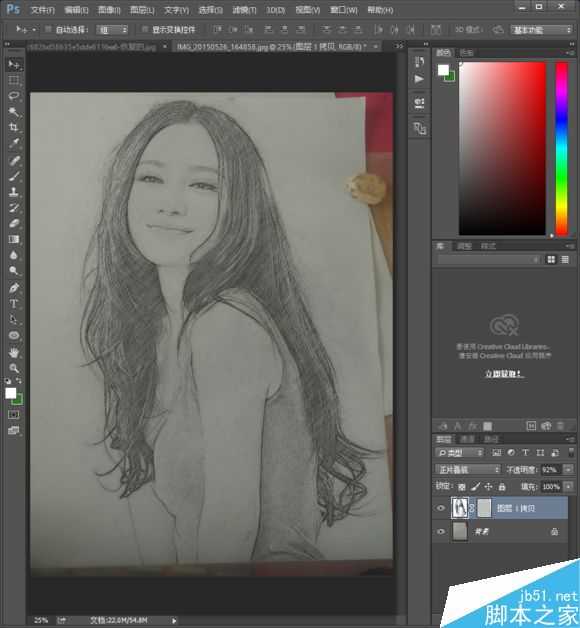Click the swap foreground/background colors icon
Screen dimensions: 580x628
19,380
